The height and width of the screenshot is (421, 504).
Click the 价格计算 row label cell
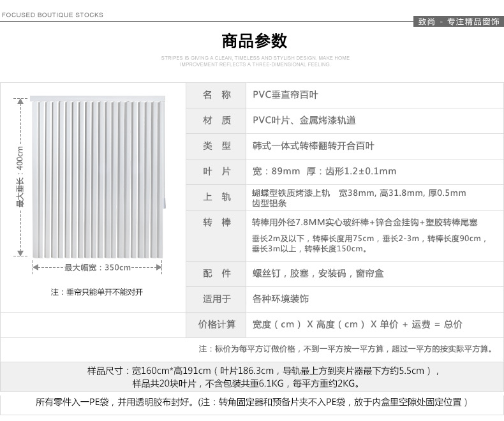coord(216,325)
